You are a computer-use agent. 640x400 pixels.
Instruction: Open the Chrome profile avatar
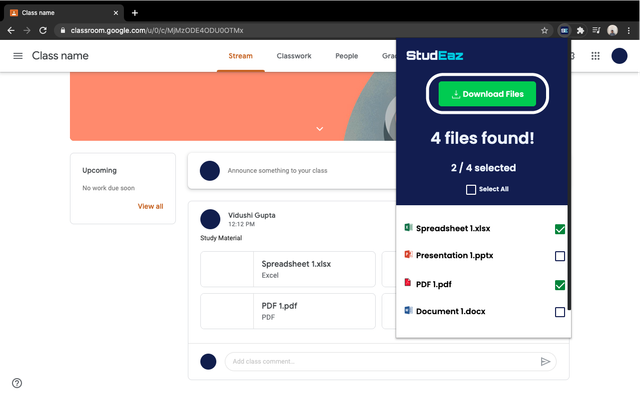point(612,31)
